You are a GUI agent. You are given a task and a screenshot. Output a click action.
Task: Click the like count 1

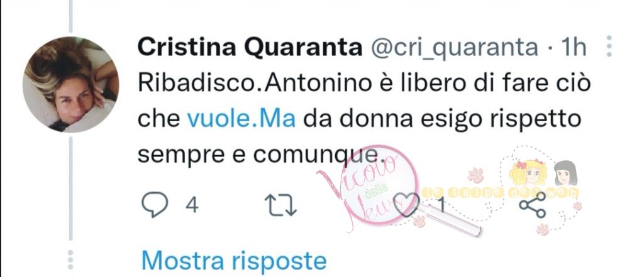(x=442, y=205)
